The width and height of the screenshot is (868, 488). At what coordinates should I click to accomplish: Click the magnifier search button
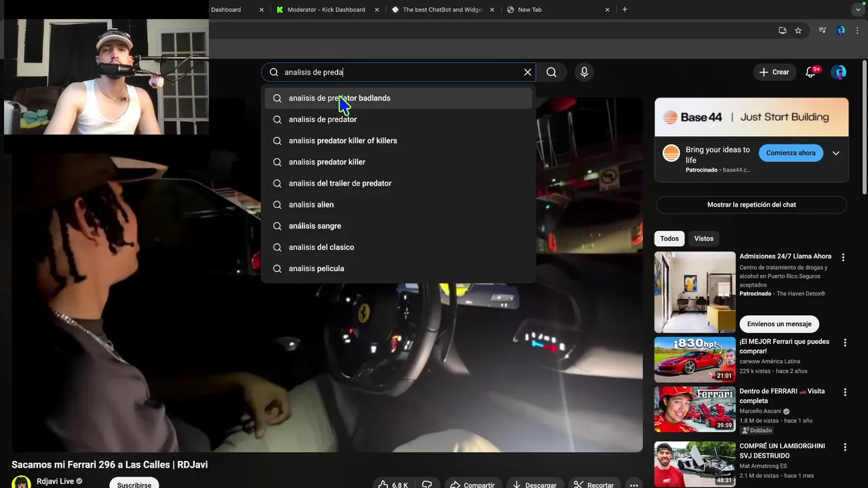click(x=551, y=72)
